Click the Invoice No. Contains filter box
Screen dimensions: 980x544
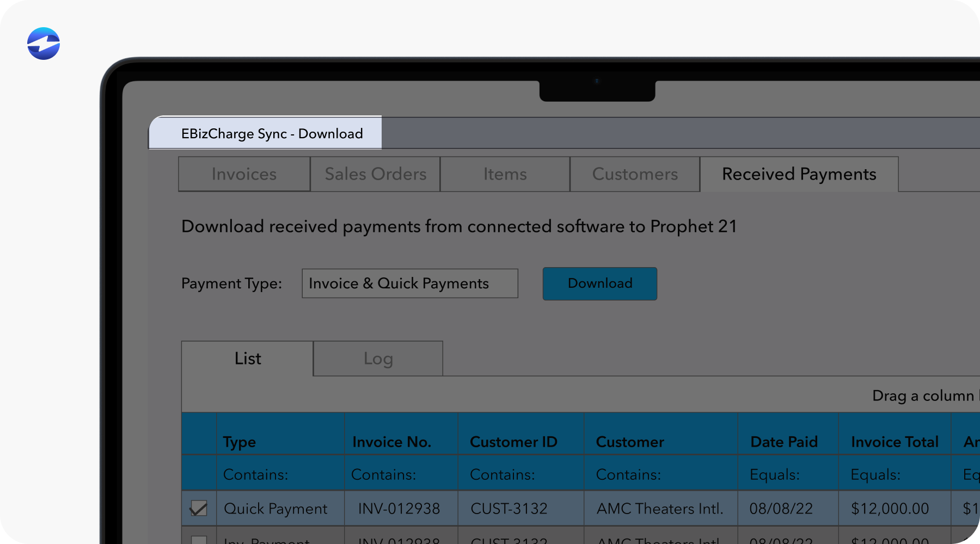coord(400,474)
